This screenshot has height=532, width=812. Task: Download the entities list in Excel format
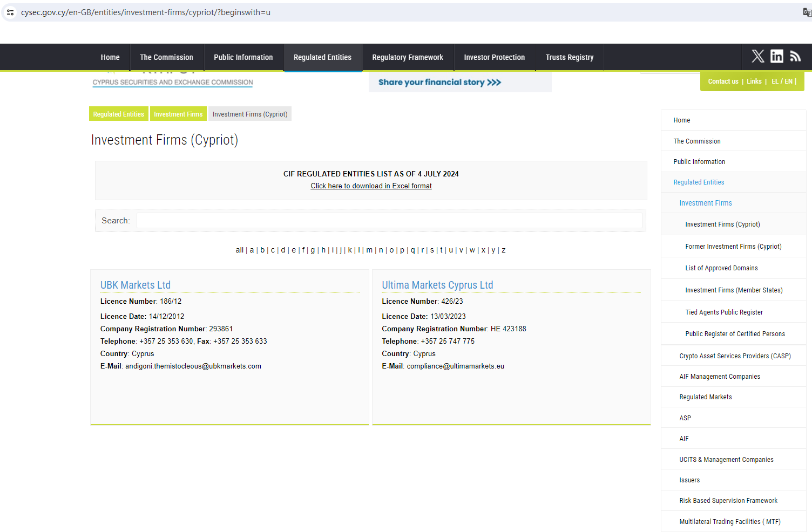tap(371, 186)
